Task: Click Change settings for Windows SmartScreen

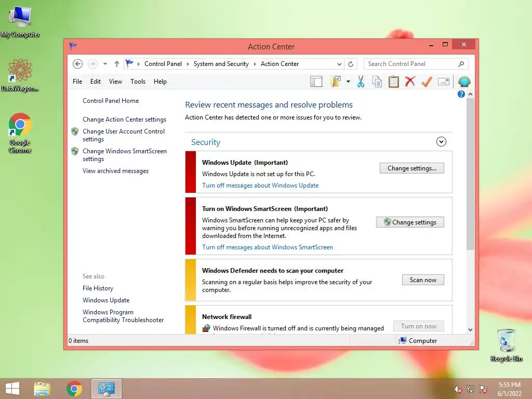Action: tap(410, 222)
